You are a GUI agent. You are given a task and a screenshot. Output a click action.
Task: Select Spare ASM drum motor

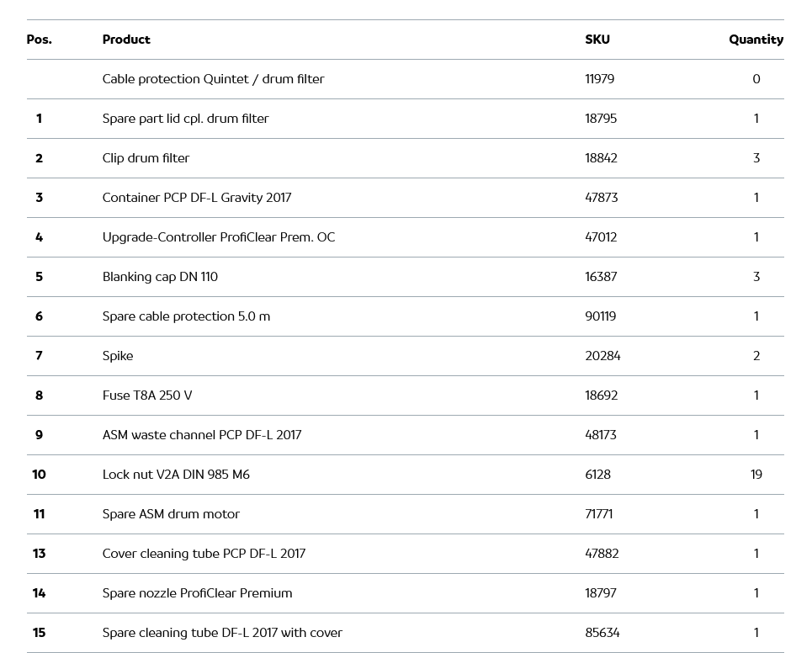tap(171, 514)
